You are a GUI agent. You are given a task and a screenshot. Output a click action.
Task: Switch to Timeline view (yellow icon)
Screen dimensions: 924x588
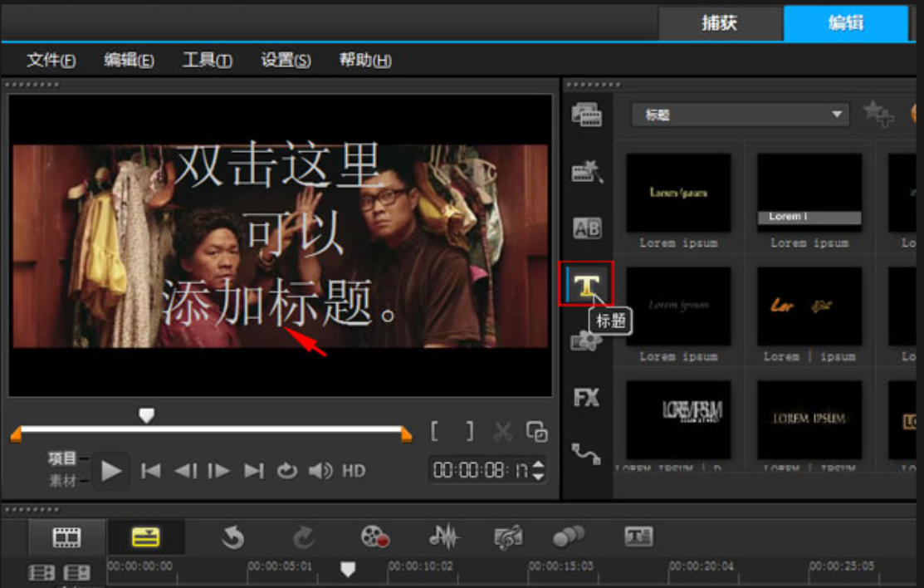coord(145,537)
